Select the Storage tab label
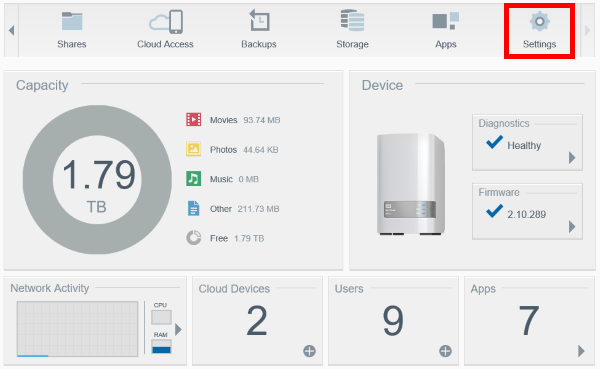This screenshot has width=600, height=369. 352,44
